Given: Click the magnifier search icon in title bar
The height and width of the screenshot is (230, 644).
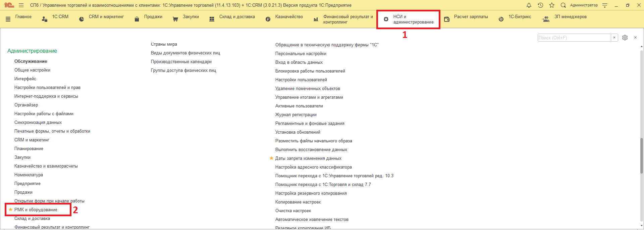Looking at the screenshot, I should coord(563,5).
